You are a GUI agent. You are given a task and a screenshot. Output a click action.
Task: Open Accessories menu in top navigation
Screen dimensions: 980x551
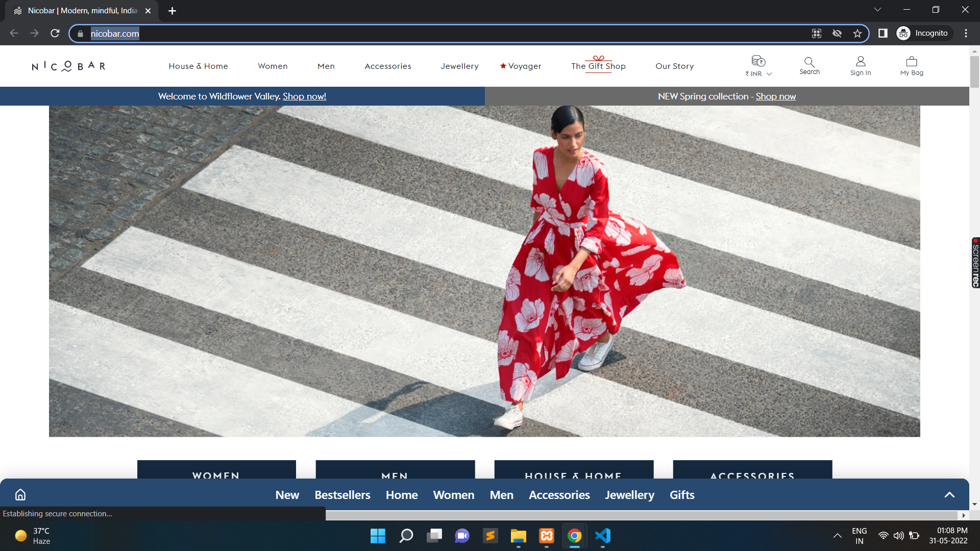click(x=388, y=66)
